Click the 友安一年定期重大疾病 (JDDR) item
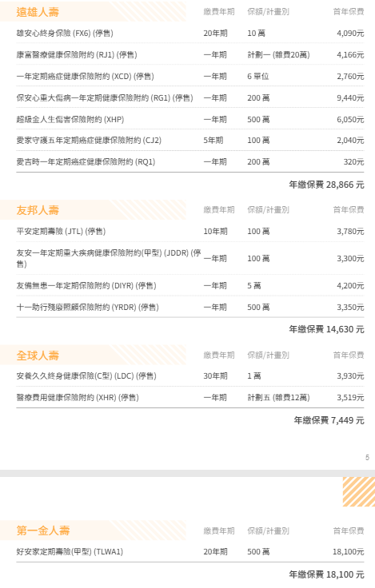The height and width of the screenshot is (588, 375). [x=190, y=258]
